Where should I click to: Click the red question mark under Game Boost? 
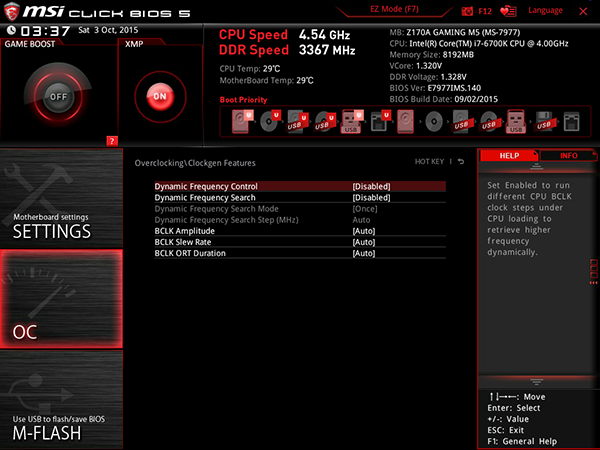(112, 141)
